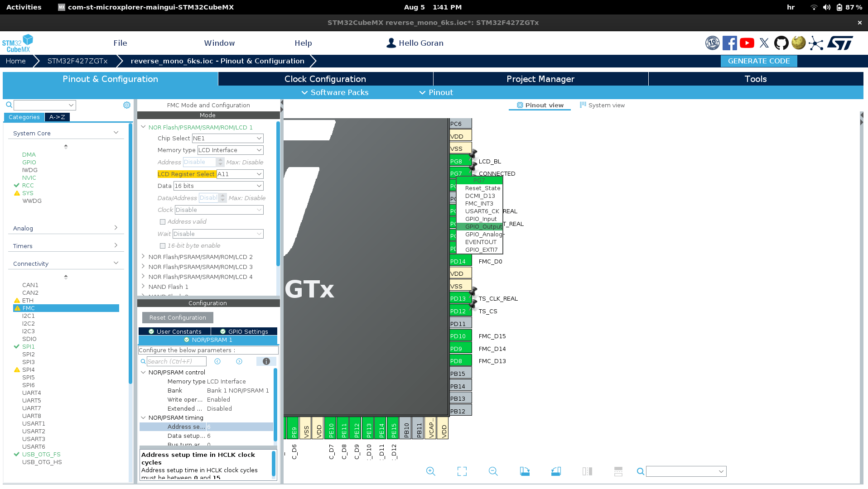Go to previous parameter search result
Image resolution: width=868 pixels, height=489 pixels.
(x=217, y=361)
